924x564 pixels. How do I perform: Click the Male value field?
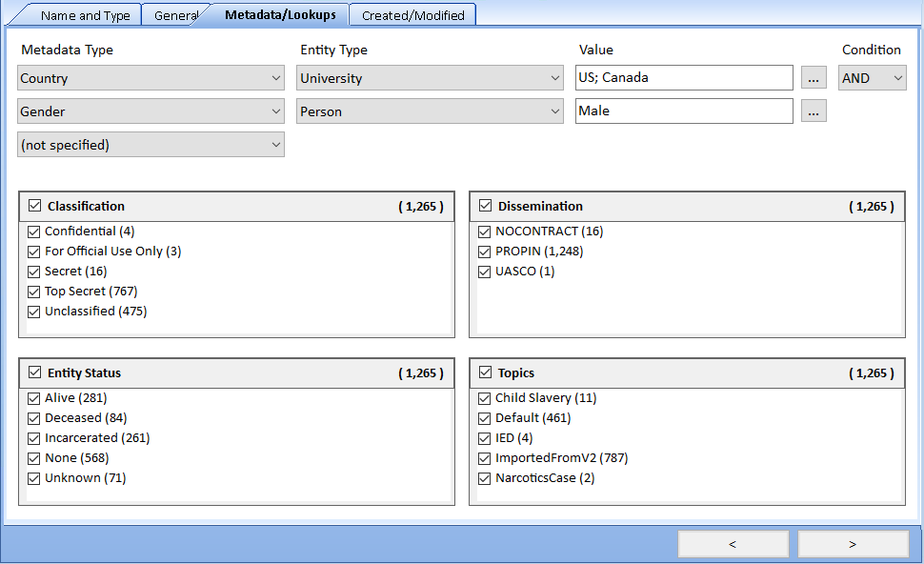[684, 111]
